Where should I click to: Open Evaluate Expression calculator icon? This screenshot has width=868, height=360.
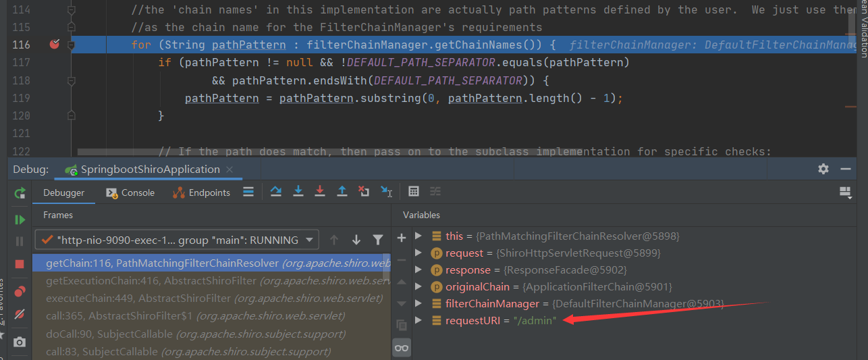[414, 192]
